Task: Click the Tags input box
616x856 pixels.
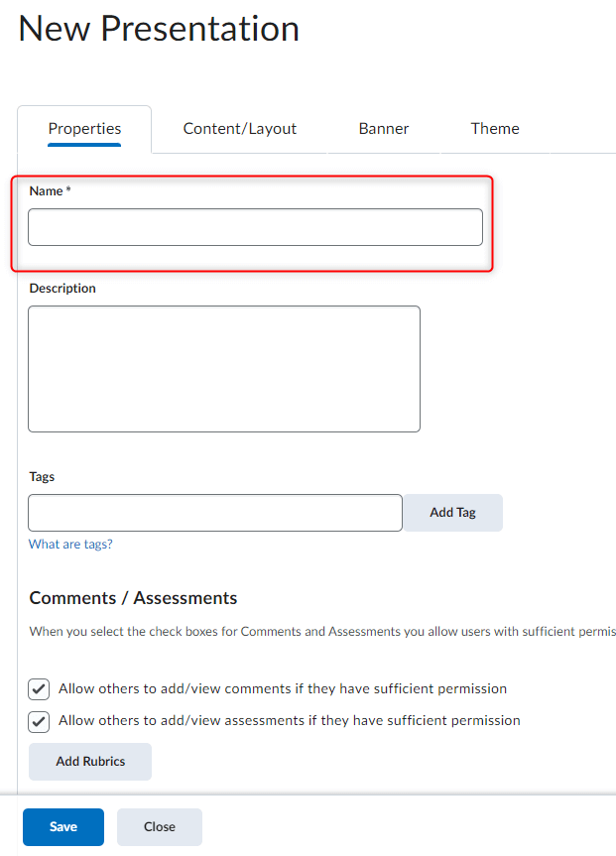Action: [x=215, y=513]
